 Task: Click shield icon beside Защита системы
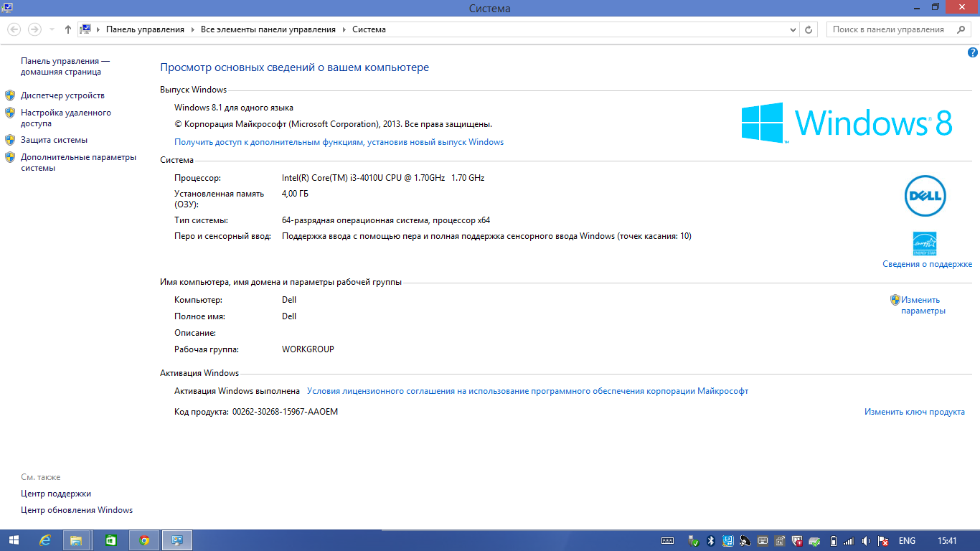[10, 140]
